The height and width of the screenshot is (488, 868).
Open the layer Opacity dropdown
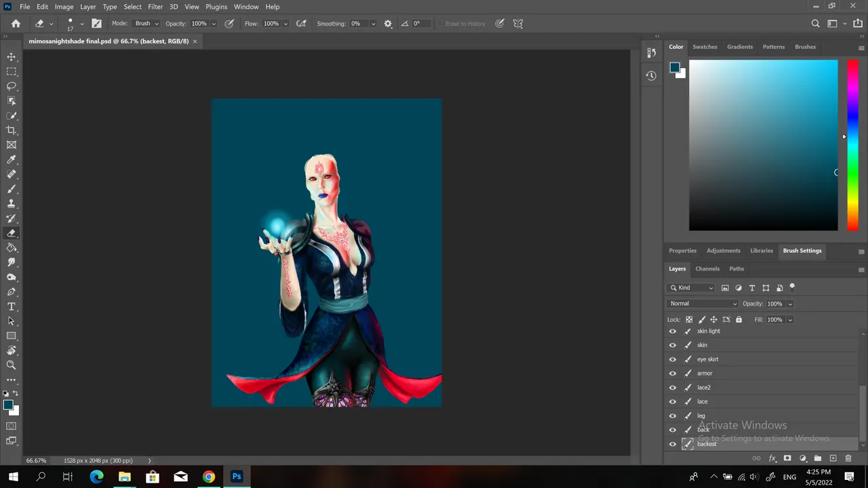tap(790, 304)
